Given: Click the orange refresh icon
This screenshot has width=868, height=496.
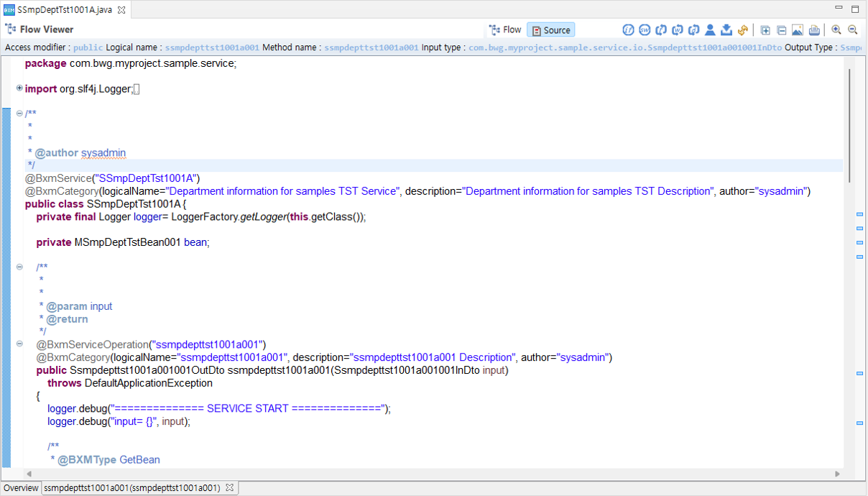Looking at the screenshot, I should coord(742,31).
